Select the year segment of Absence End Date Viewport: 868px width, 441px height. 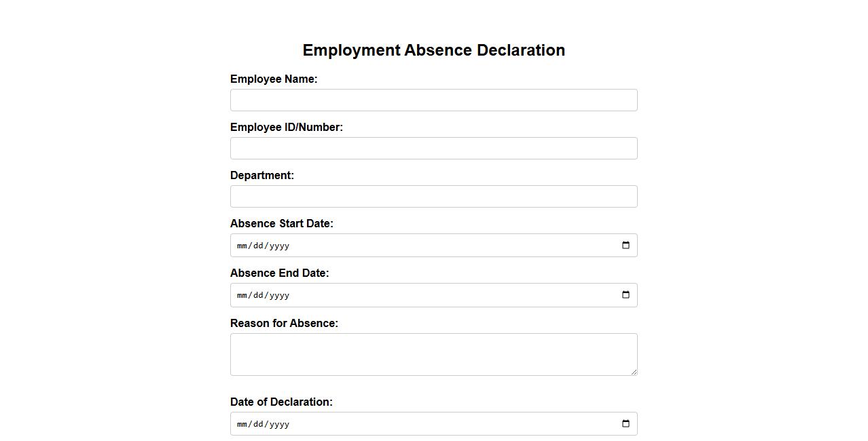279,295
